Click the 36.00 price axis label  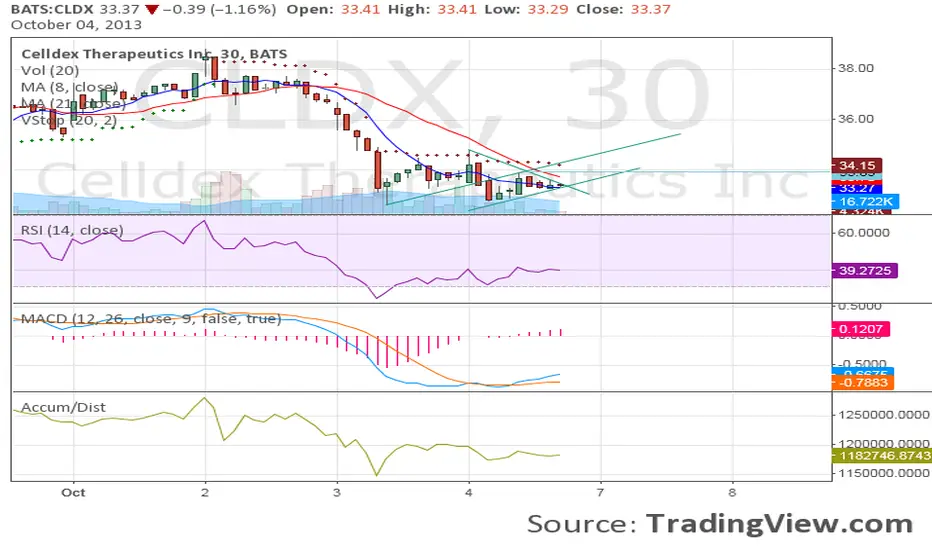coord(856,119)
